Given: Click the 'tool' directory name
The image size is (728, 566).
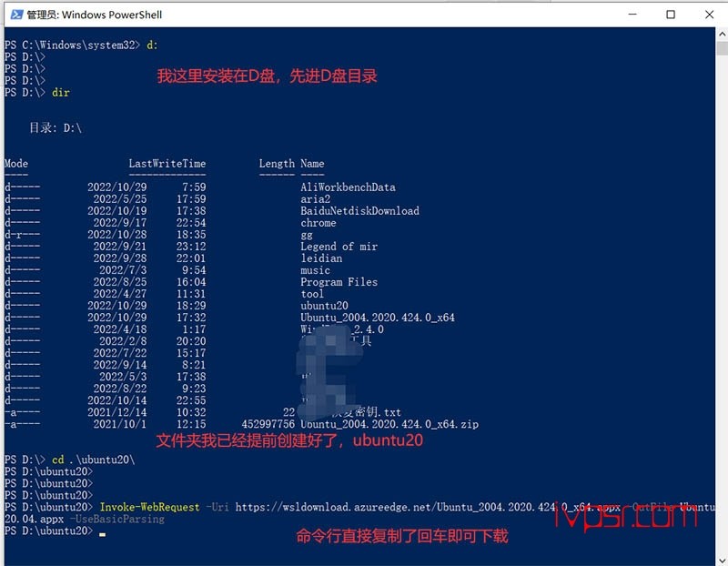Looking at the screenshot, I should [312, 294].
